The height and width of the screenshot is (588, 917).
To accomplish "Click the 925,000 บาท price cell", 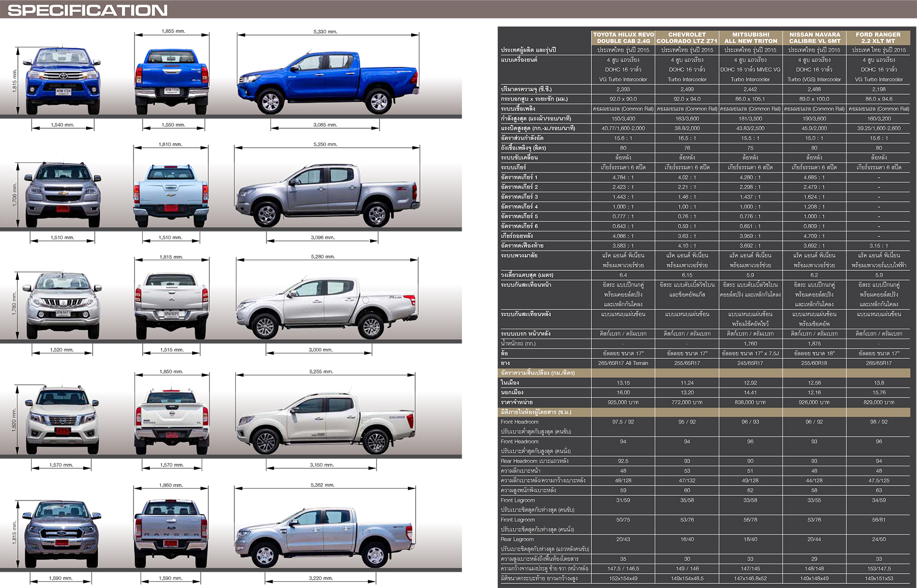I will pos(623,402).
